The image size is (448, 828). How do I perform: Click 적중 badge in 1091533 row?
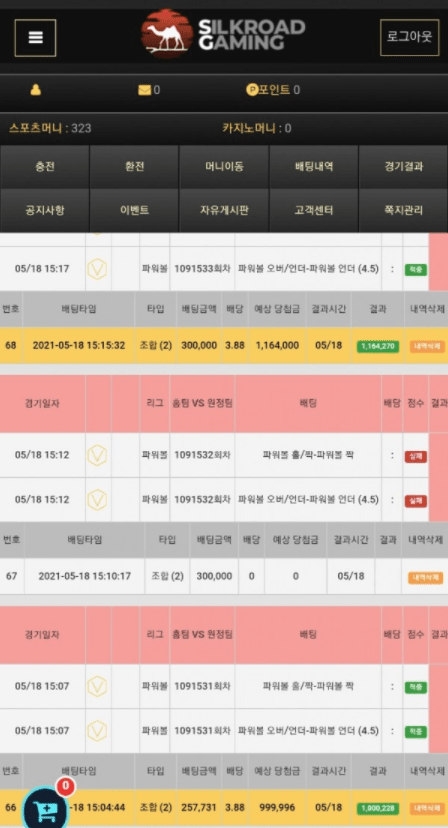point(416,269)
